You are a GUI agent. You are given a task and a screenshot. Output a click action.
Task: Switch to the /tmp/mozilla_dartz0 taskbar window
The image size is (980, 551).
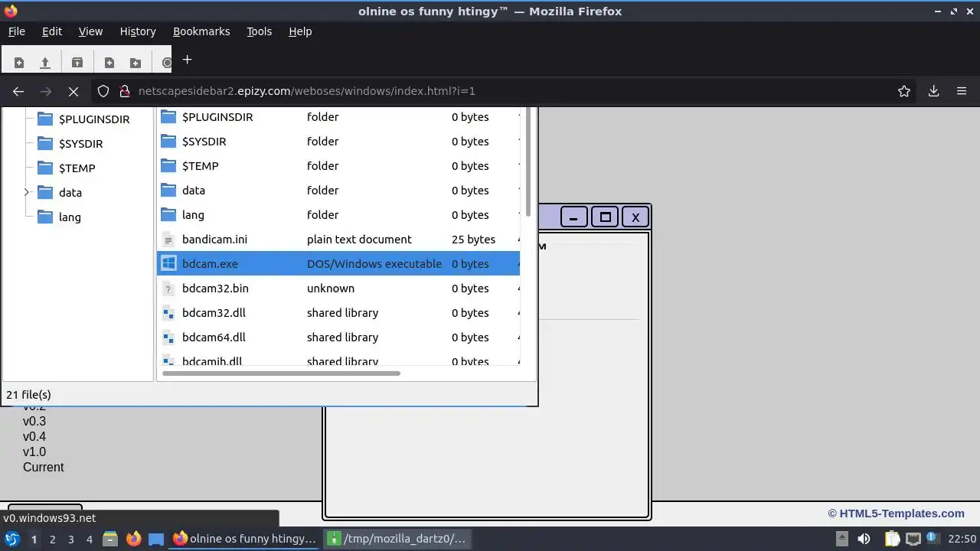click(x=397, y=539)
